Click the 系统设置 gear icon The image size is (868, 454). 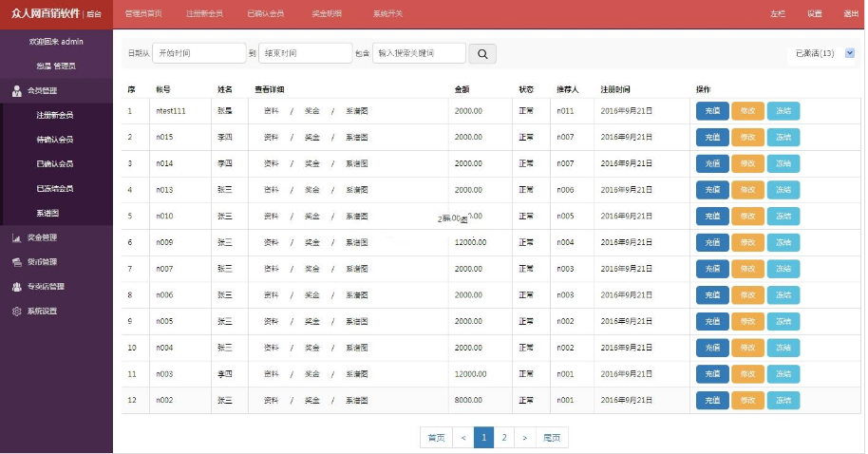tap(17, 312)
